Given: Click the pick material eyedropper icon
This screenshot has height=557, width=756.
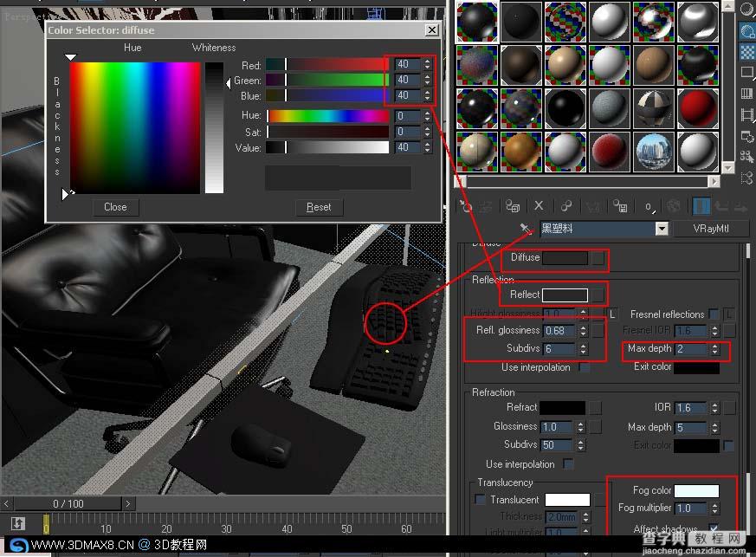Looking at the screenshot, I should coord(526,228).
